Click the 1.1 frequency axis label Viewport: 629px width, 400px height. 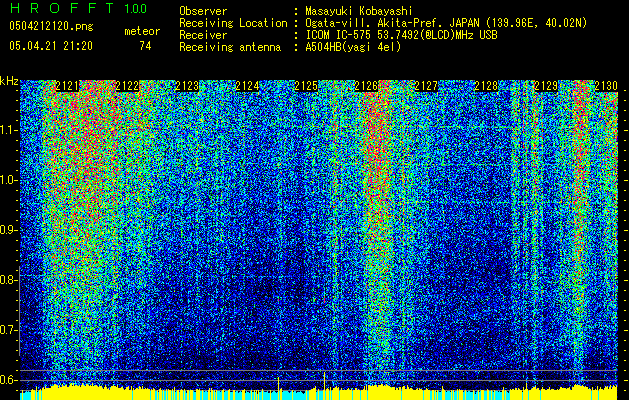click(8, 130)
